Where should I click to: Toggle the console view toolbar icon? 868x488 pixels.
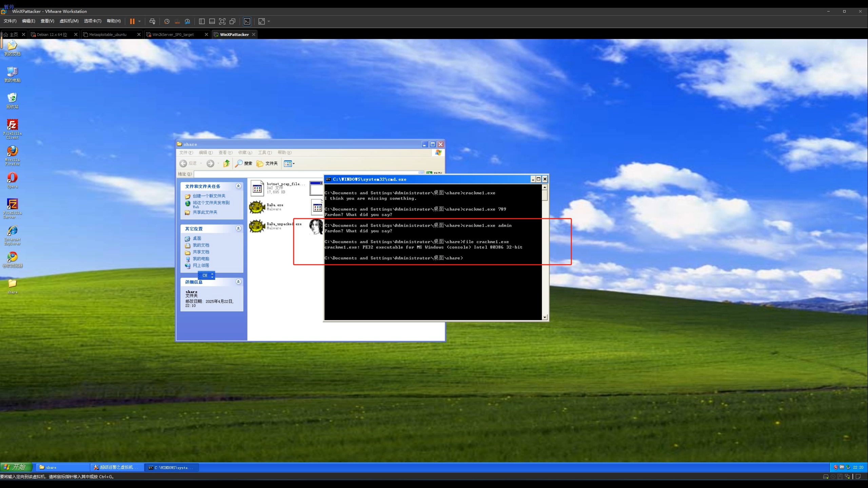[x=247, y=21]
